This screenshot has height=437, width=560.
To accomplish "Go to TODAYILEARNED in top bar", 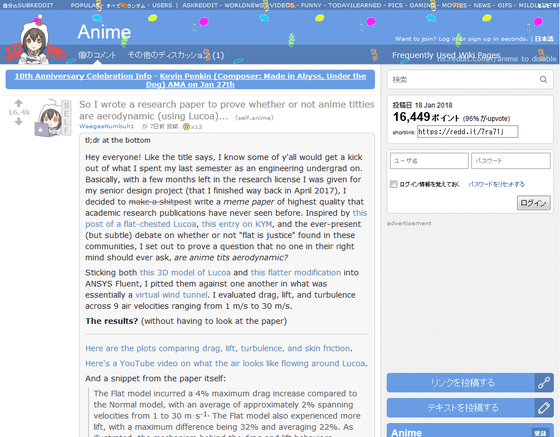I will click(354, 5).
